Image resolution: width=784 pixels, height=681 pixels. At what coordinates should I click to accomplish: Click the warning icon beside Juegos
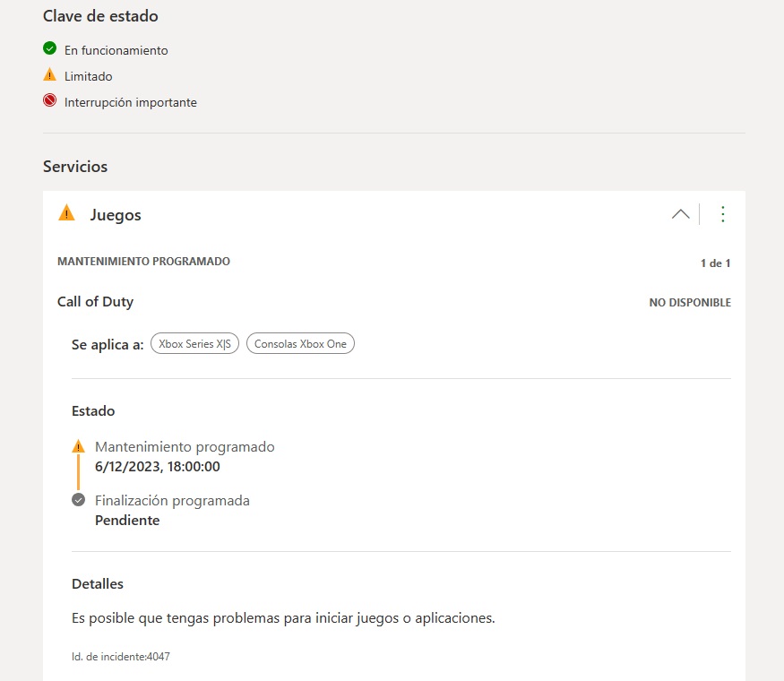point(66,213)
